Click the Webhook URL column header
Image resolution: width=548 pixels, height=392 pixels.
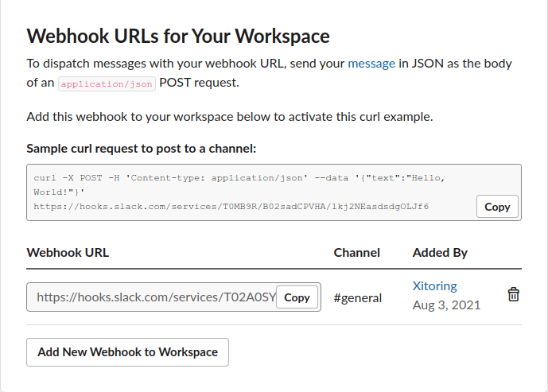(x=68, y=253)
